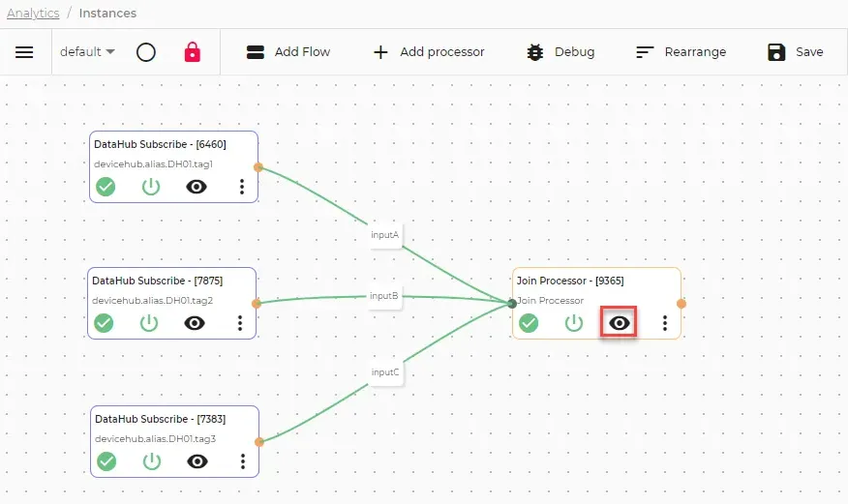Image resolution: width=848 pixels, height=504 pixels.
Task: Open options menu of DataHub Subscribe 7875
Action: coord(240,323)
